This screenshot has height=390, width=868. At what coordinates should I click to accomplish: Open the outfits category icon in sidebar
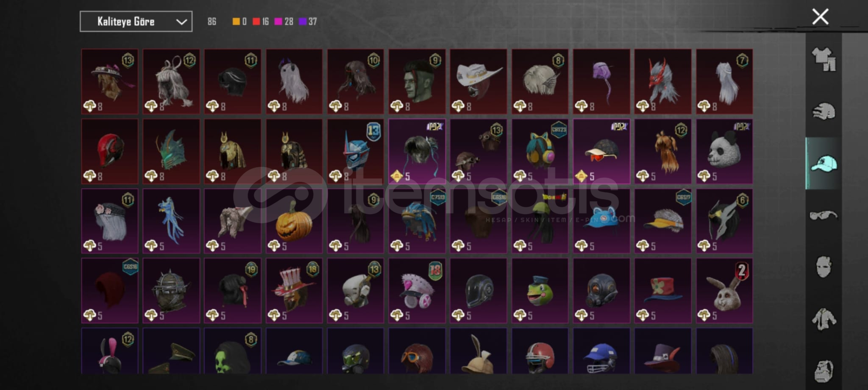tap(824, 59)
